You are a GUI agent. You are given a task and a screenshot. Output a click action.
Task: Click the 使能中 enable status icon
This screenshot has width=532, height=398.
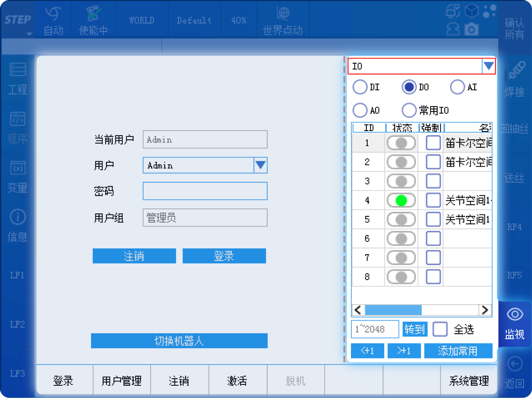[93, 13]
